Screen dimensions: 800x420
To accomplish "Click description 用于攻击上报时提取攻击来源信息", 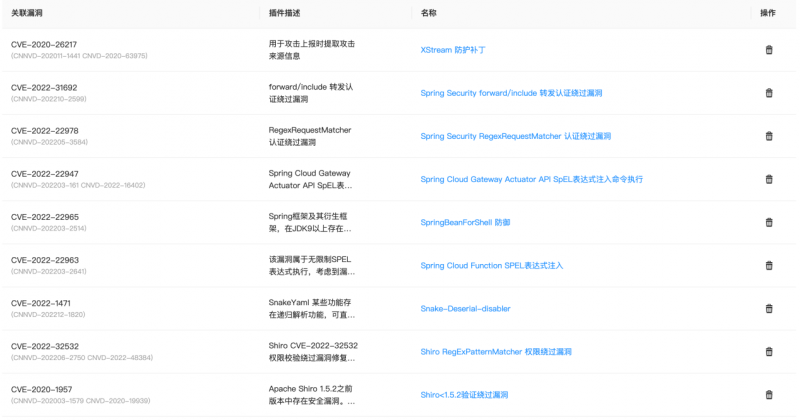I will 312,50.
